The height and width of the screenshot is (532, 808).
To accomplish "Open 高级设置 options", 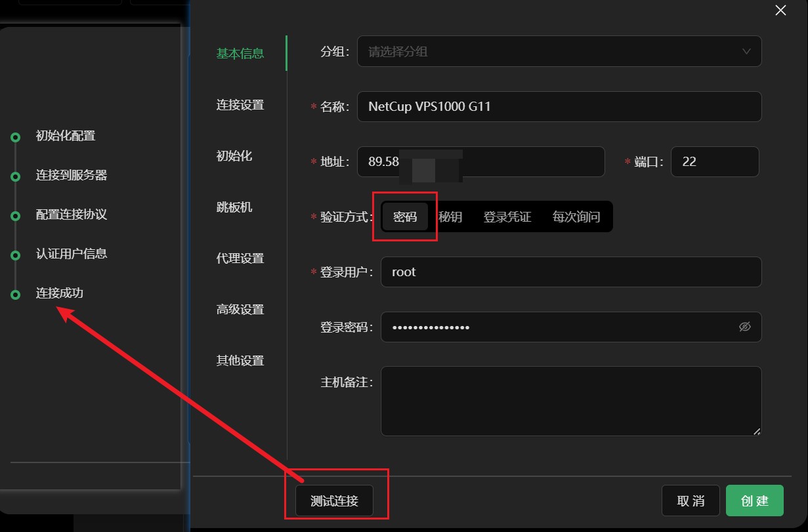I will point(240,309).
